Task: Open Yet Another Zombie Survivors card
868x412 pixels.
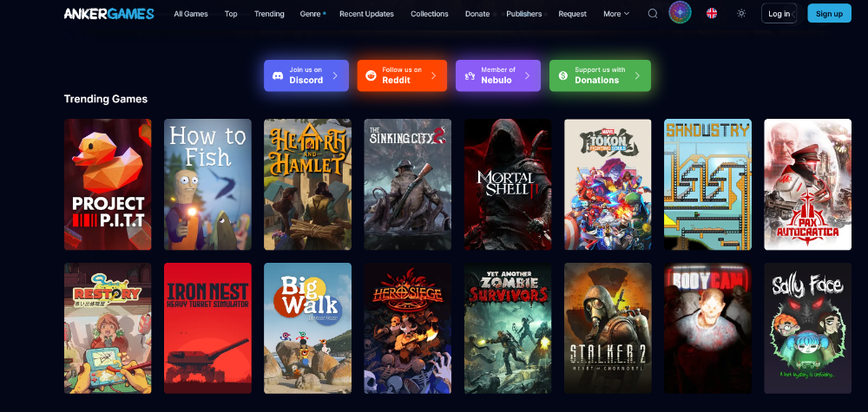Action: pyautogui.click(x=508, y=328)
